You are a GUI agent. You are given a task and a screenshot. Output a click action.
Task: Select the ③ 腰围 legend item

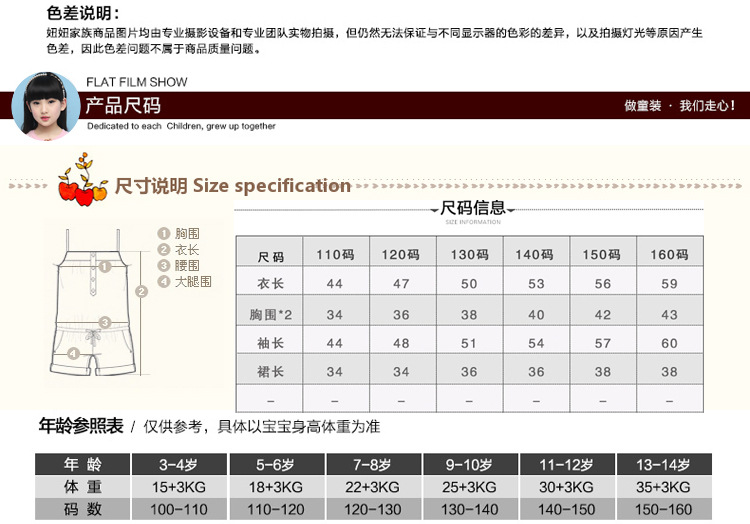pyautogui.click(x=178, y=265)
